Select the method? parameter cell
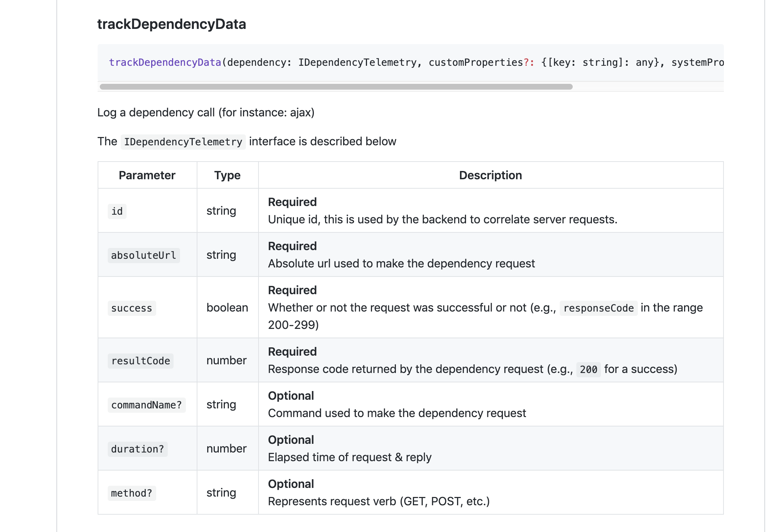 point(132,493)
